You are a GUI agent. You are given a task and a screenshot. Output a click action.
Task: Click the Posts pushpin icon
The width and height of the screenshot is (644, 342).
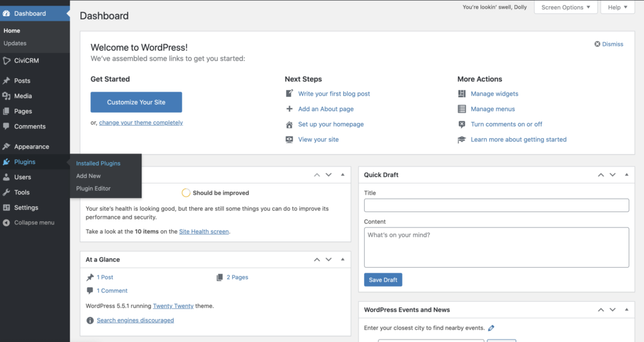6,81
